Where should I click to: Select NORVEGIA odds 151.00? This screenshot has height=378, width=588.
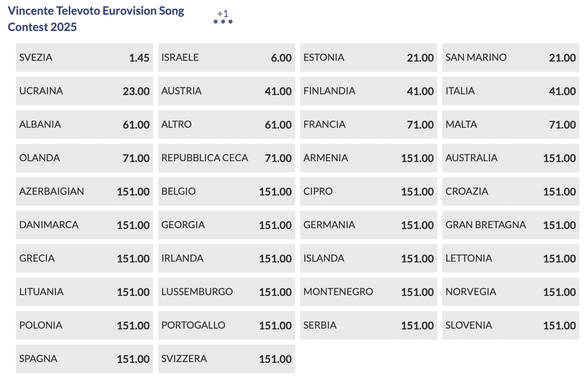coord(511,292)
